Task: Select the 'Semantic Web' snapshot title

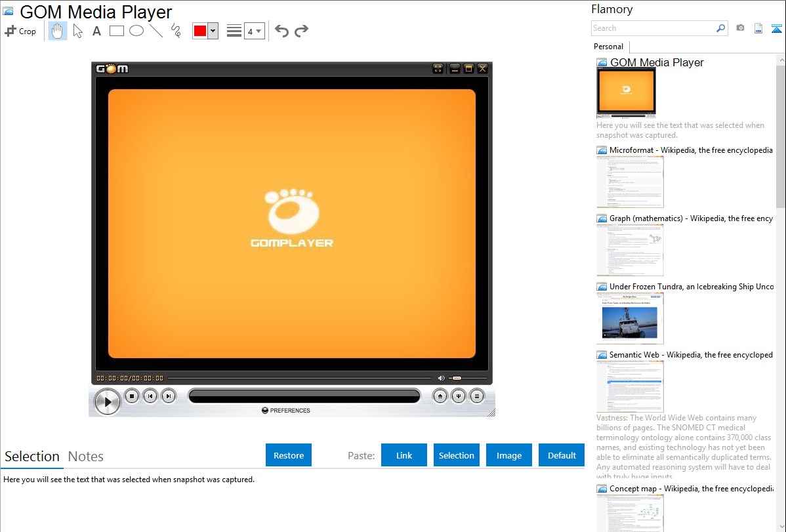Action: (692, 355)
